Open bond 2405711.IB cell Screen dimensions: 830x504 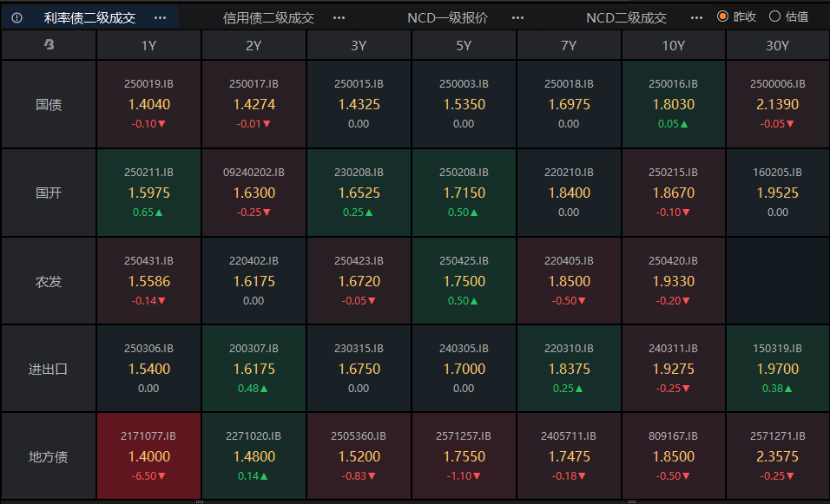569,456
